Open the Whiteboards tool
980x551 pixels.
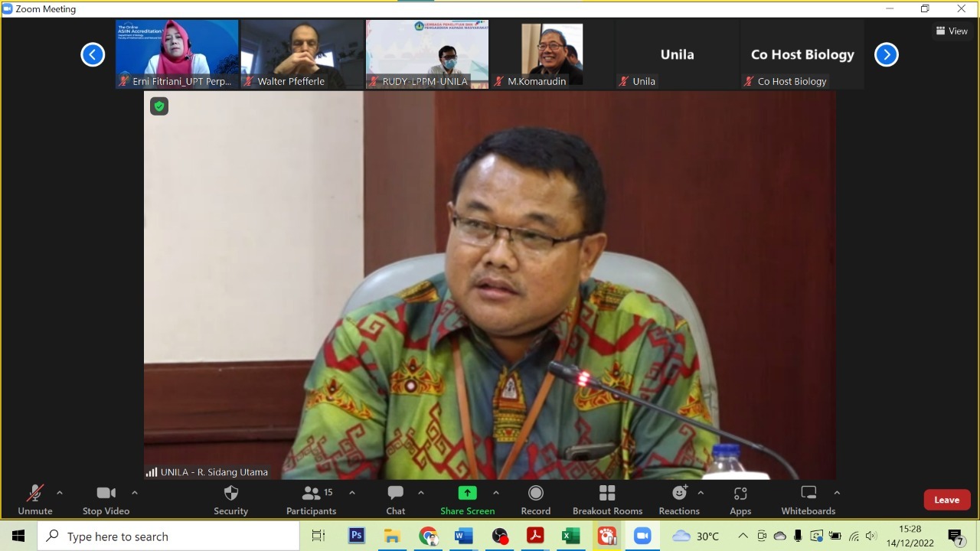(x=808, y=500)
